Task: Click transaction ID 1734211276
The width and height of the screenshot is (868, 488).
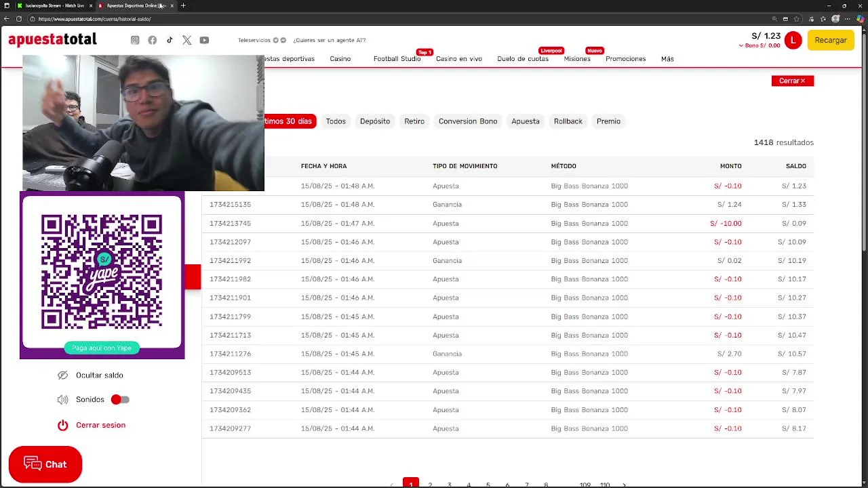Action: (x=230, y=354)
